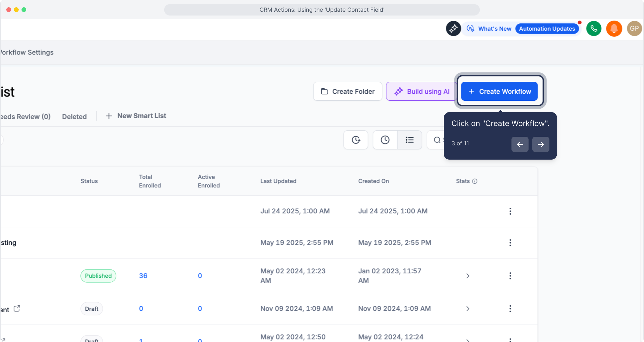Screen dimensions: 644x342
Task: Open the green phone dialer icon
Action: [594, 28]
